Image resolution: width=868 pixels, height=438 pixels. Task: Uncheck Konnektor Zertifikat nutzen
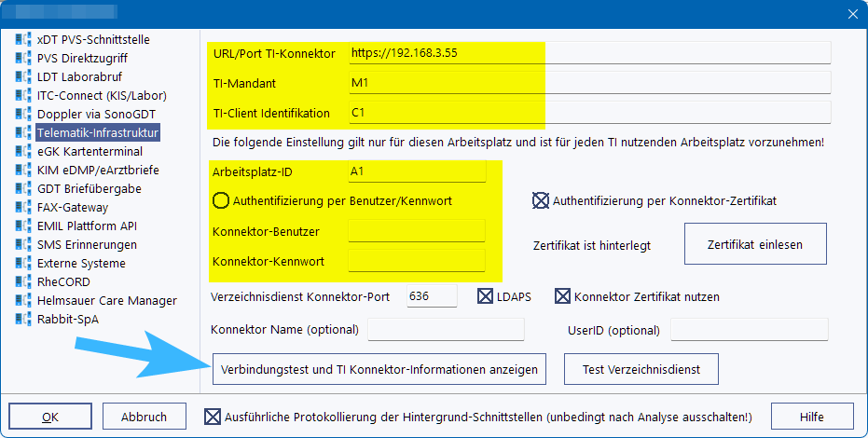tap(562, 296)
